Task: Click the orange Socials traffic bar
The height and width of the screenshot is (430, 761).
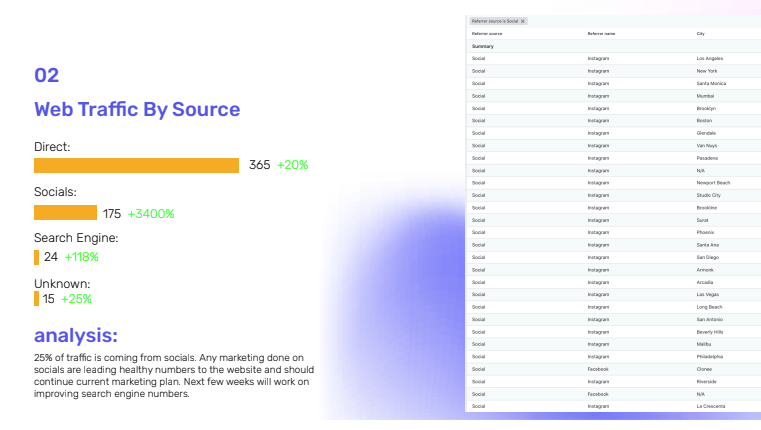Action: coord(65,213)
